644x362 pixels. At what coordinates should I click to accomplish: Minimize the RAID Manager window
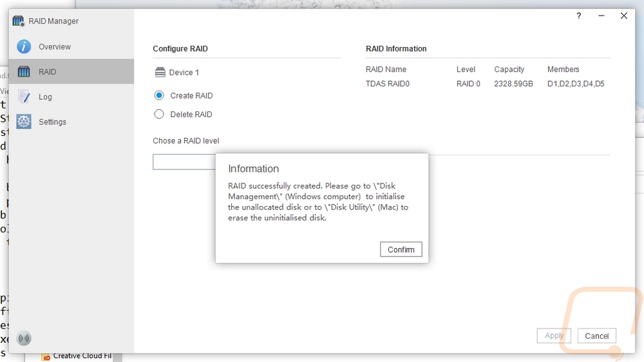(x=601, y=15)
